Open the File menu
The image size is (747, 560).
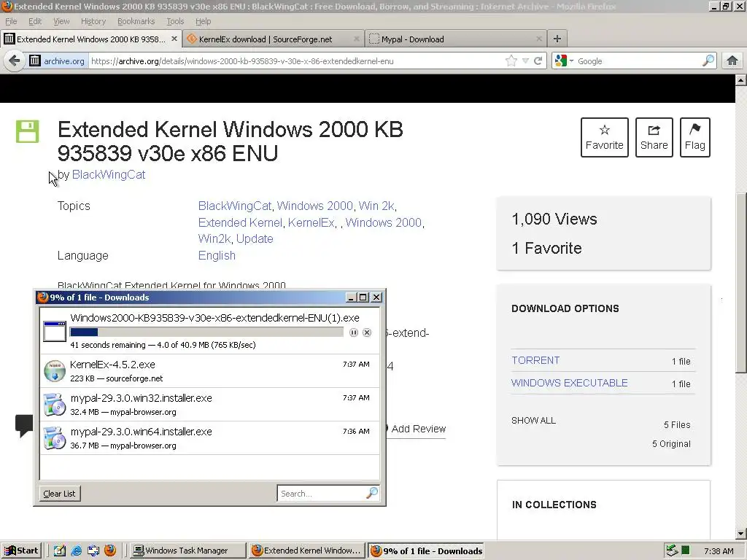(x=11, y=21)
